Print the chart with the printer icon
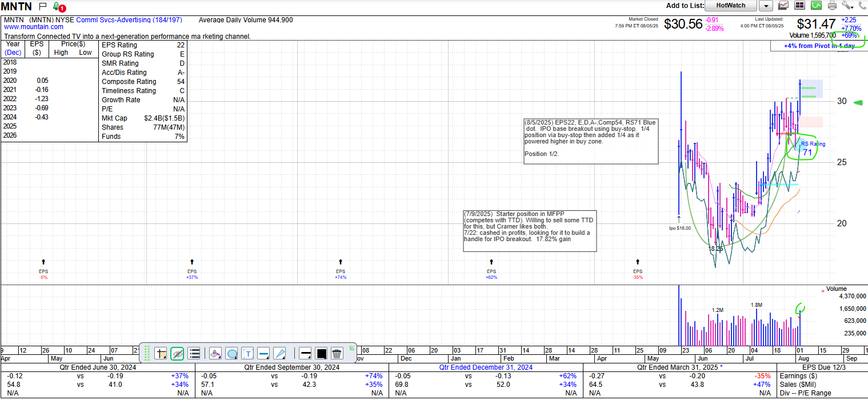This screenshot has height=400, width=868. [832, 6]
